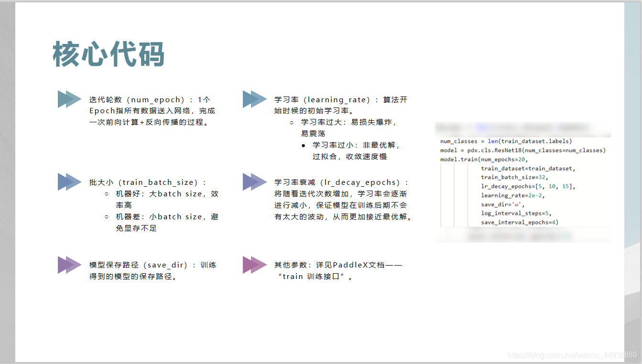The width and height of the screenshot is (642, 364).
Task: Select the arrow icon next to 批大小 (train_batch_size)
Action: tap(70, 182)
